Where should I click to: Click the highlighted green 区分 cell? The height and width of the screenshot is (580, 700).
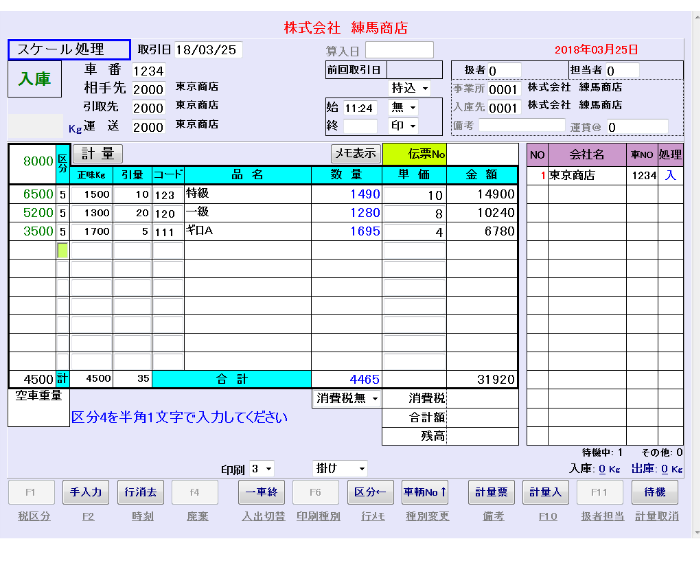click(x=62, y=250)
